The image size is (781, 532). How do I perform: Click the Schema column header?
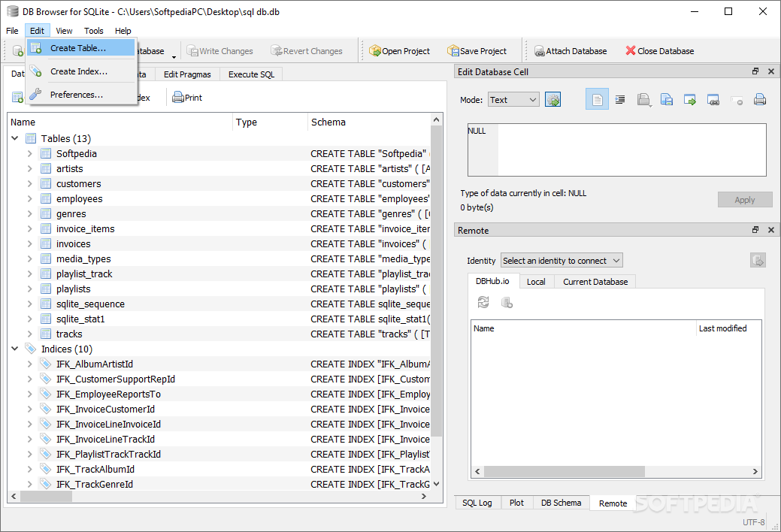point(368,122)
